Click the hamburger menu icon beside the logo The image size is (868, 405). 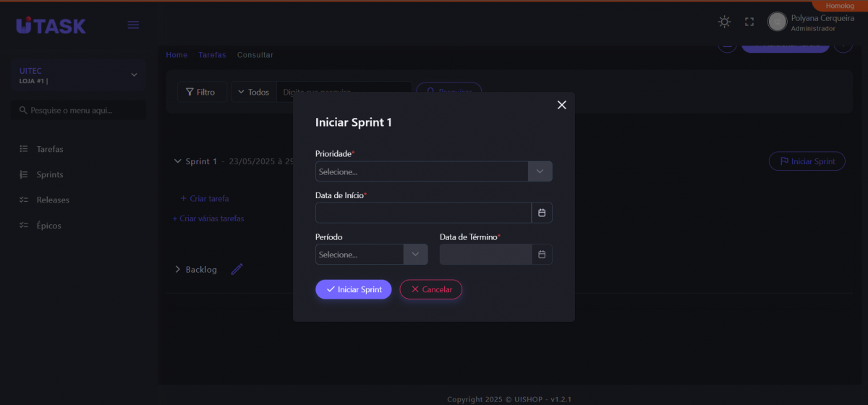(133, 25)
